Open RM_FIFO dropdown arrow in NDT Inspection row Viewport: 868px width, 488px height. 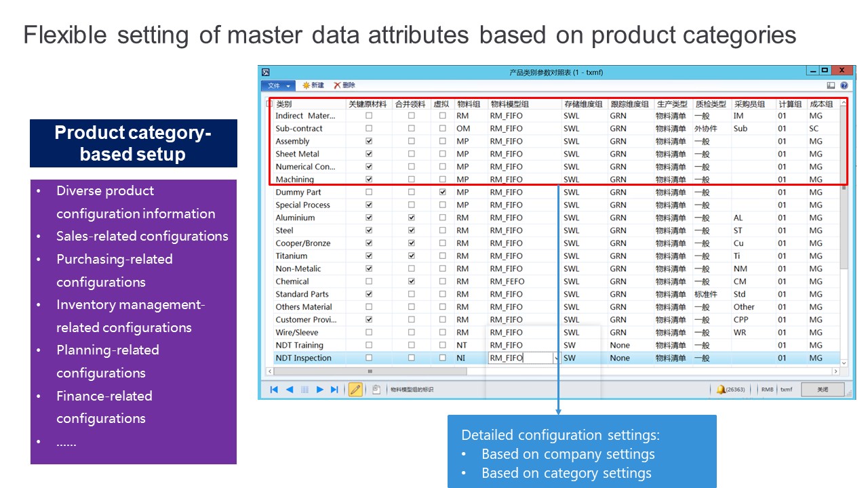(557, 358)
